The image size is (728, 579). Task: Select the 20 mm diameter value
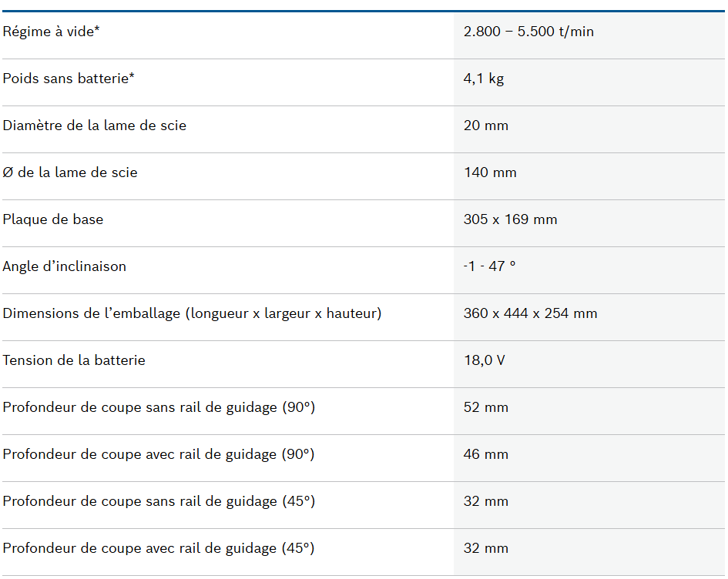[486, 126]
